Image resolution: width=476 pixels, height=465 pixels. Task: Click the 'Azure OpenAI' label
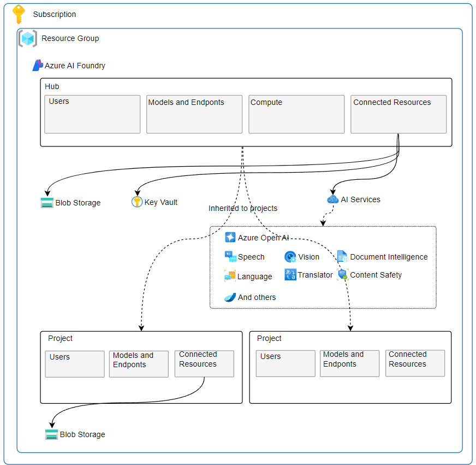263,238
